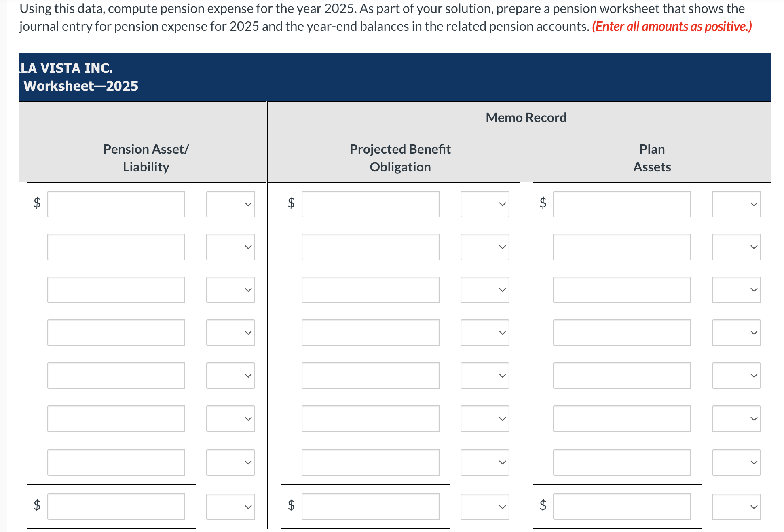Click the first Pension Asset/Liability amount field
This screenshot has width=784, height=532.
point(116,204)
